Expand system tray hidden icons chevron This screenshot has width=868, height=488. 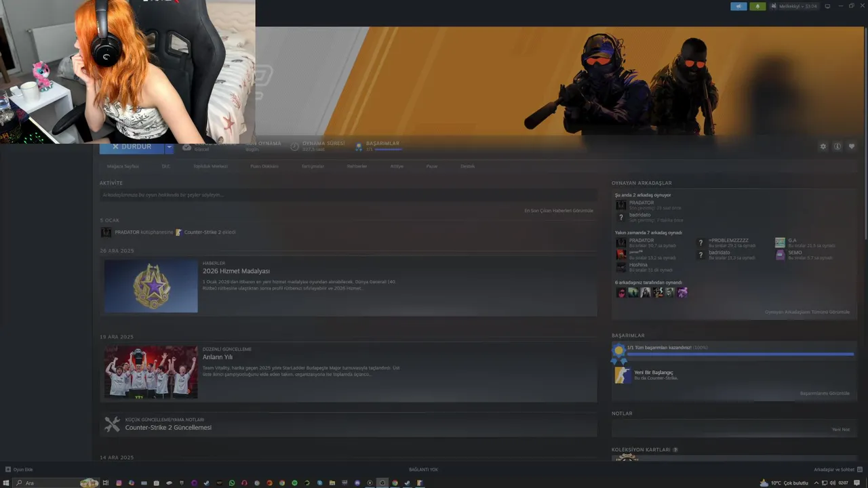coord(816,483)
